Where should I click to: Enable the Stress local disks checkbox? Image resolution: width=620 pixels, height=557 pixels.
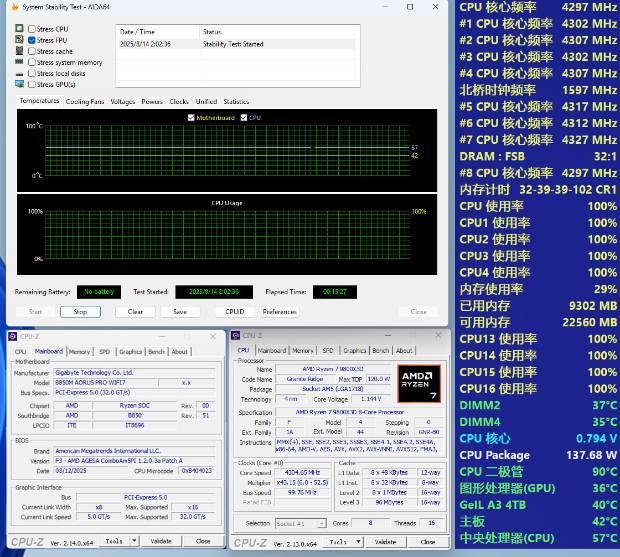[32, 73]
